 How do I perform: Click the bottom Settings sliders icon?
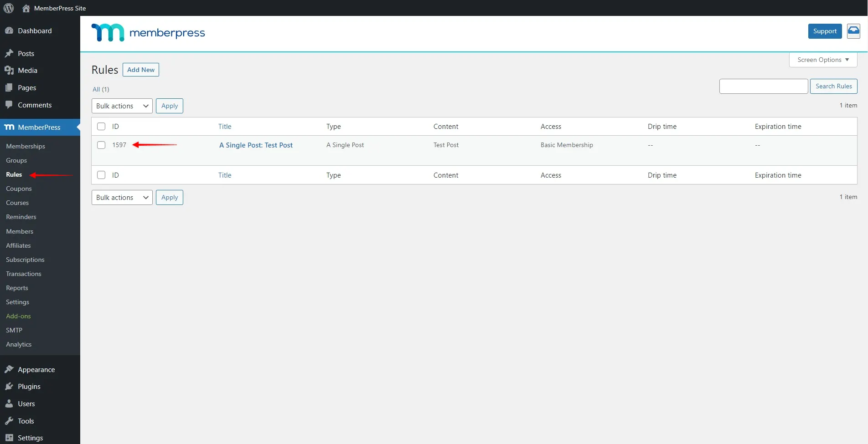9,438
